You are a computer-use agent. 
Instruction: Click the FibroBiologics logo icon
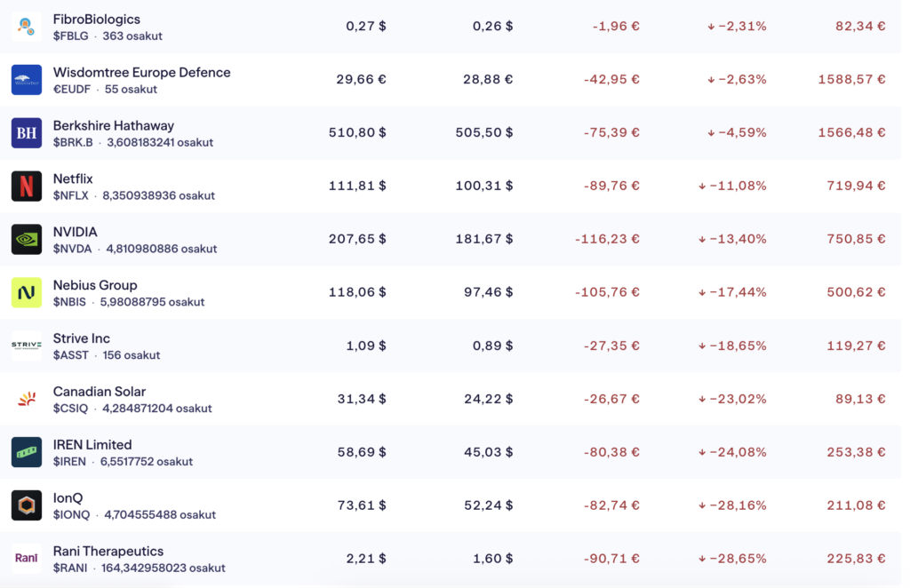click(x=27, y=27)
